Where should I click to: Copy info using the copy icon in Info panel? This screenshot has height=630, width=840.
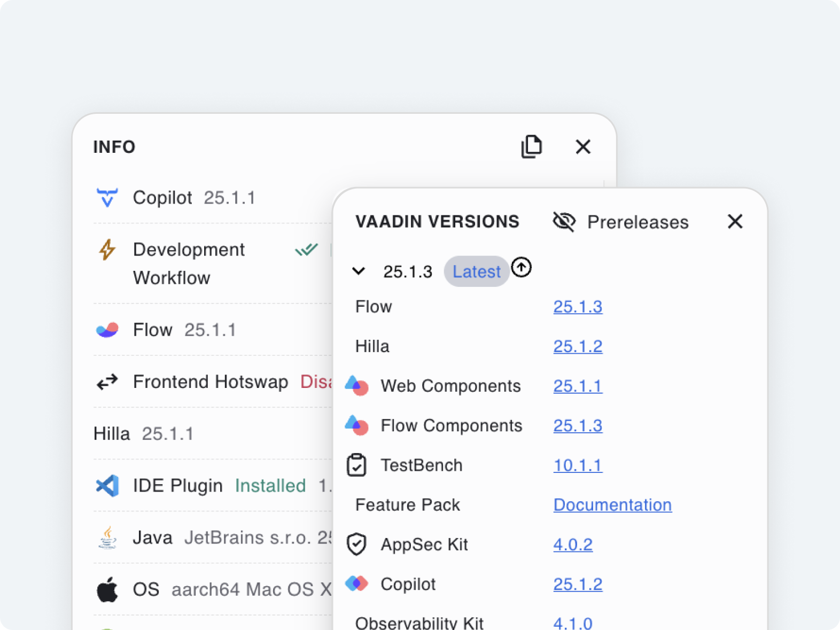click(x=532, y=146)
